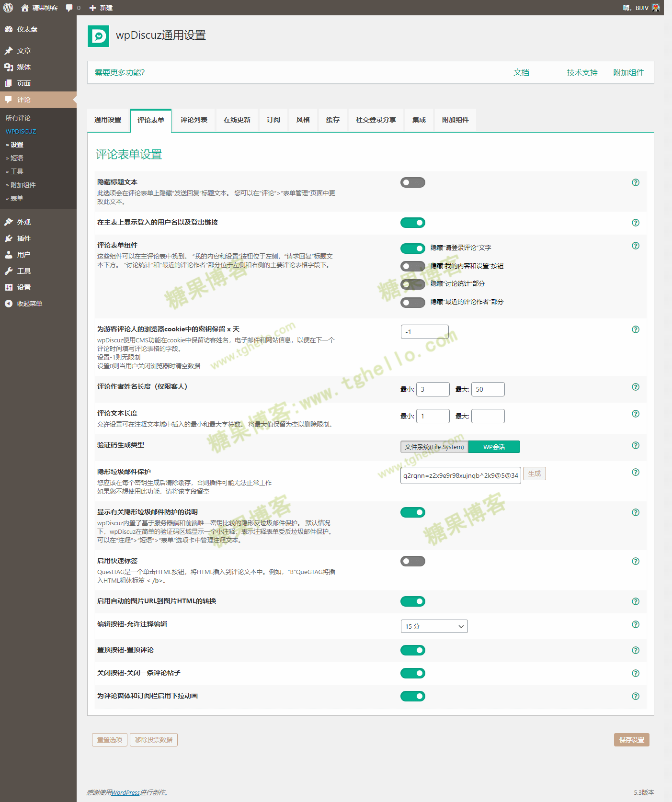Screen dimensions: 672x802
Task: Click the 生成 key button
Action: (535, 474)
